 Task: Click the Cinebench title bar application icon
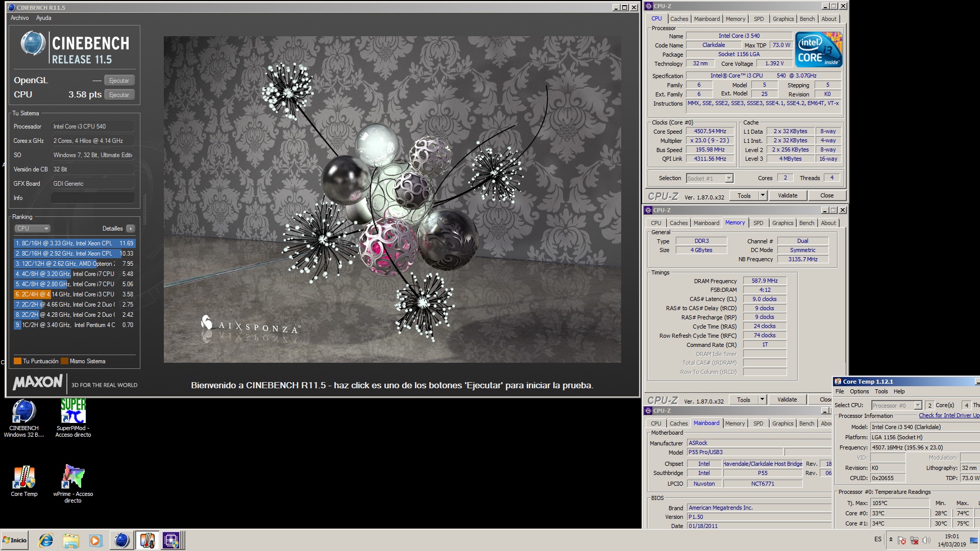point(11,7)
